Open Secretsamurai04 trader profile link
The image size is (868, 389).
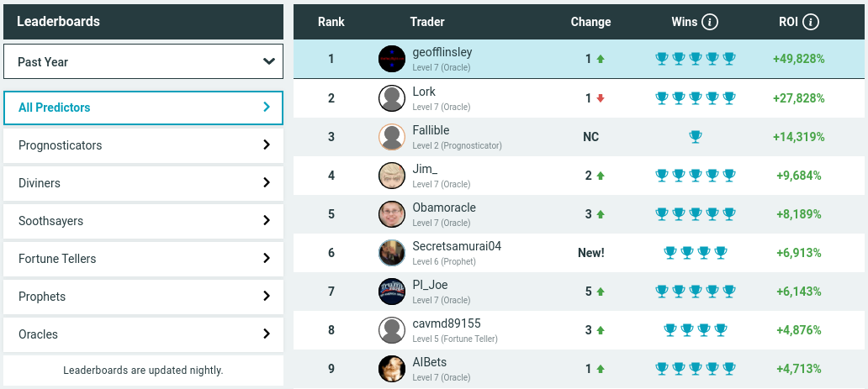pyautogui.click(x=457, y=246)
